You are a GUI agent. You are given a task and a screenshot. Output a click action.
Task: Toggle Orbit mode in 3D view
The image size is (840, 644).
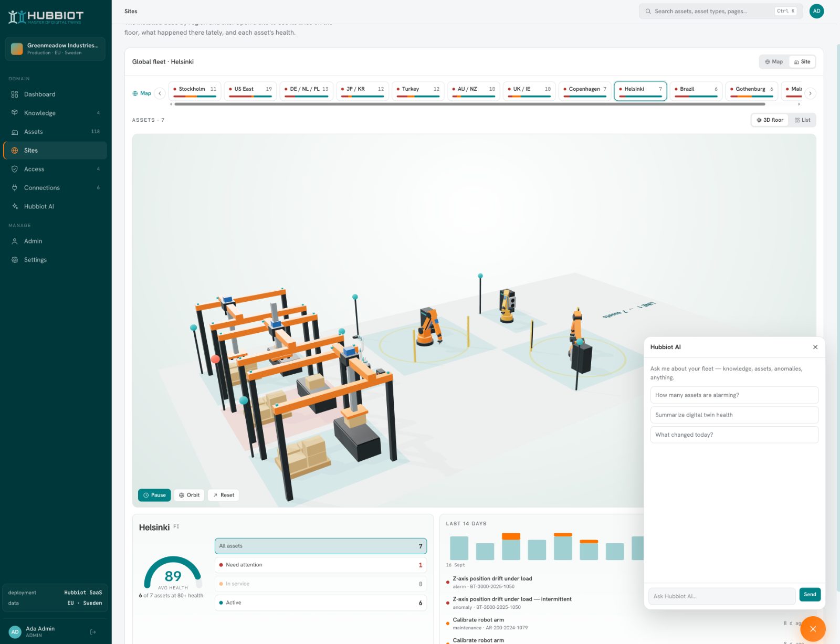pyautogui.click(x=189, y=495)
